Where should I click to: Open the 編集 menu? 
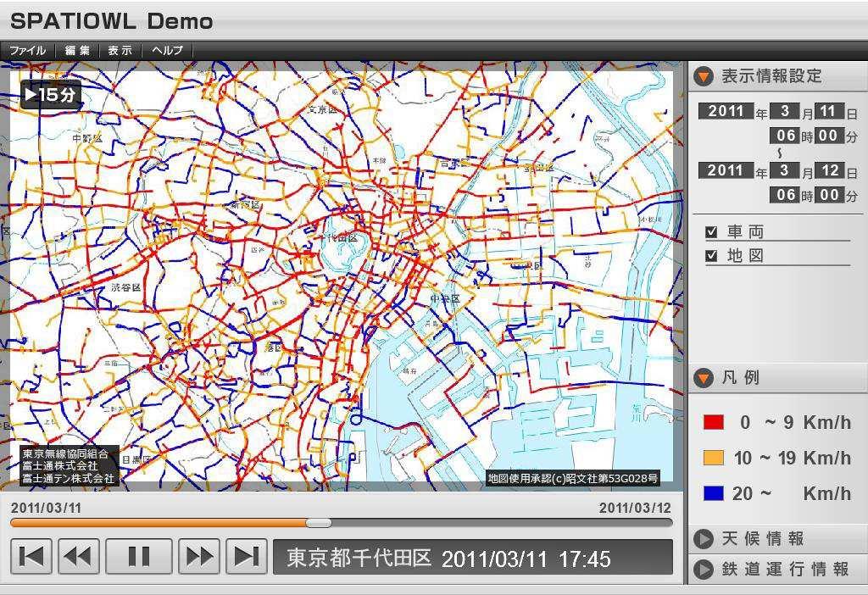[x=77, y=50]
